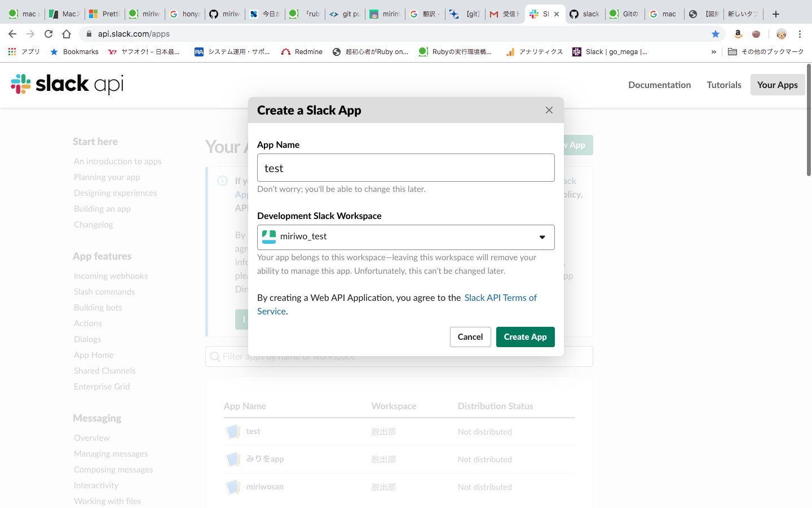Open the Redmine bookmark
Screen dimensions: 812x508
(302, 51)
